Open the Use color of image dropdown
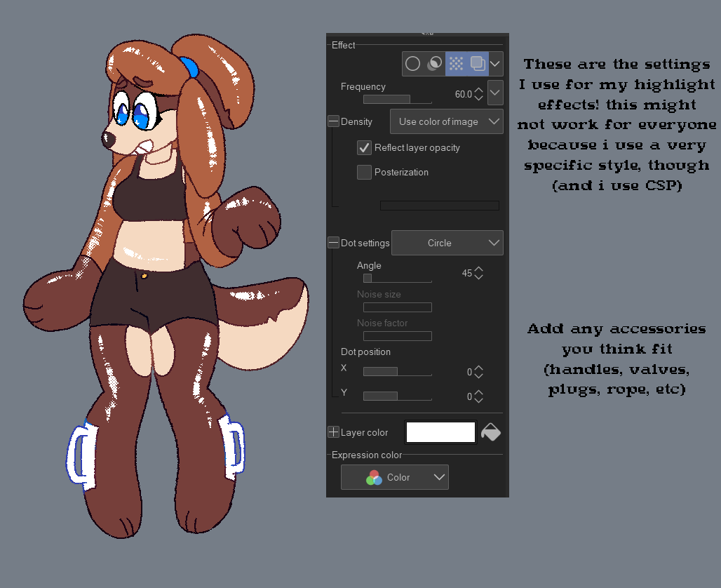721x588 pixels. pyautogui.click(x=447, y=121)
